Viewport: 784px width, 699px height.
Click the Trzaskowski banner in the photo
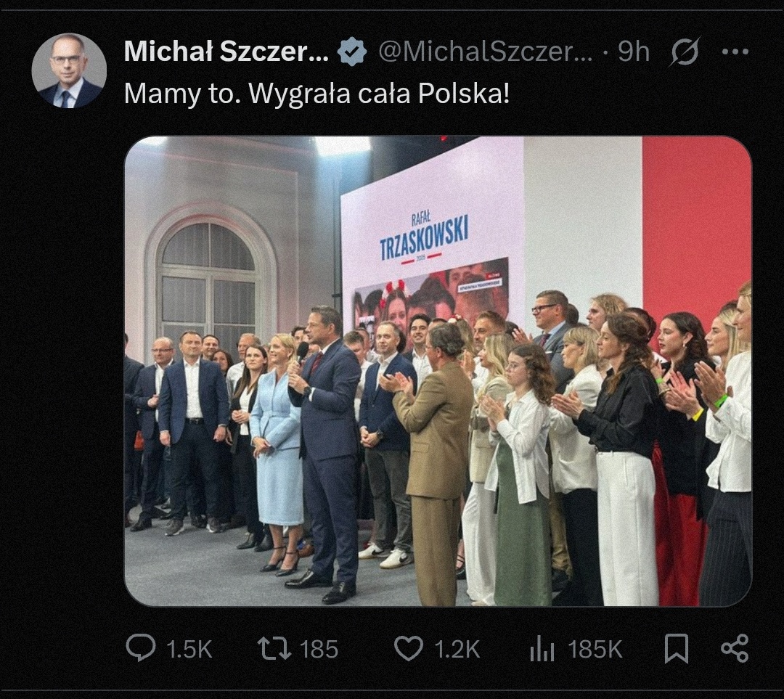425,237
